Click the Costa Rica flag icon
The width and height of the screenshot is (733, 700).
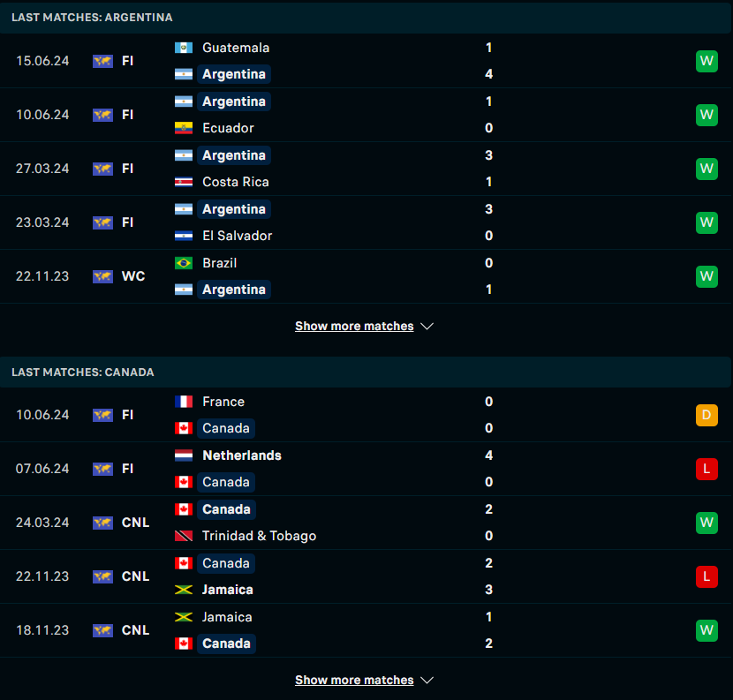click(x=184, y=182)
